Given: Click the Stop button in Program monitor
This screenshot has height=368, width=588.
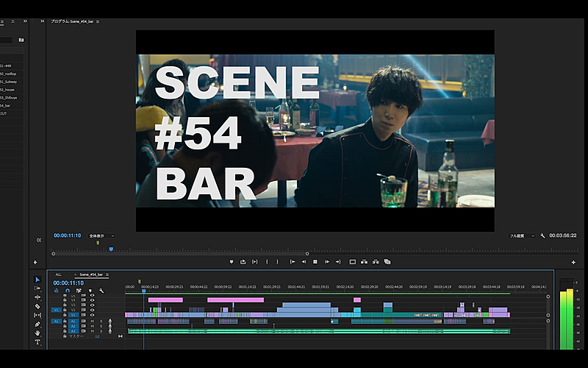Looking at the screenshot, I should (x=315, y=262).
